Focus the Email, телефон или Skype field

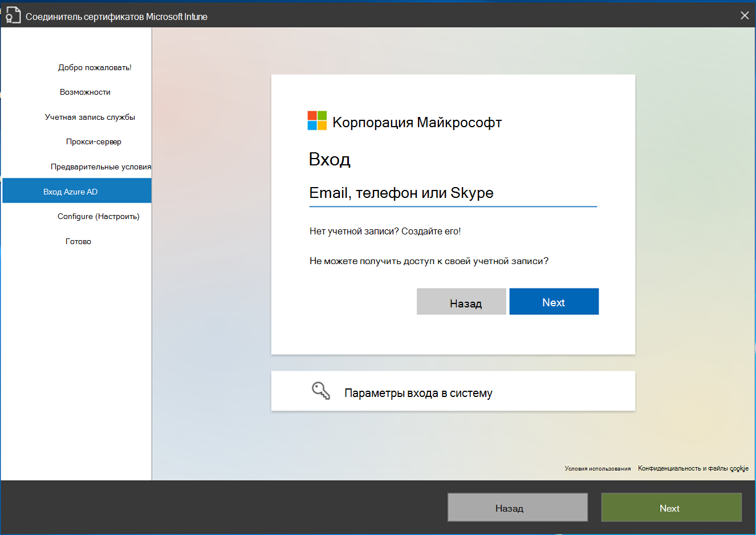point(453,194)
